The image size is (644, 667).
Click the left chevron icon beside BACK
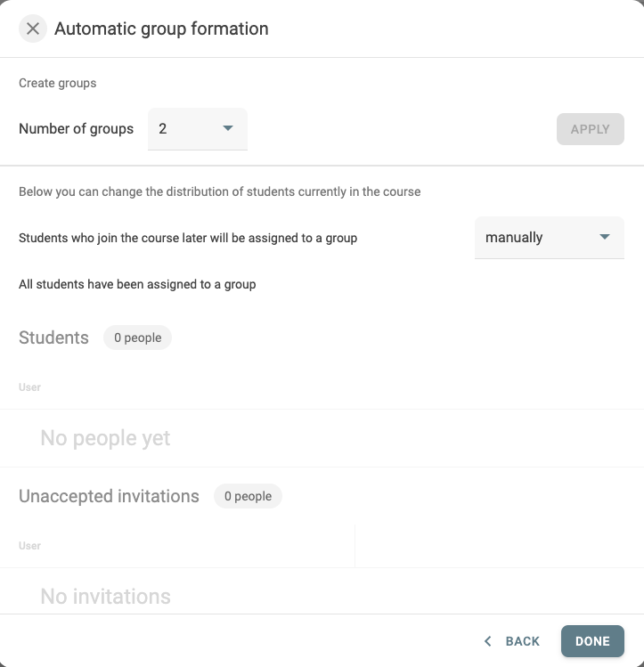pos(488,641)
